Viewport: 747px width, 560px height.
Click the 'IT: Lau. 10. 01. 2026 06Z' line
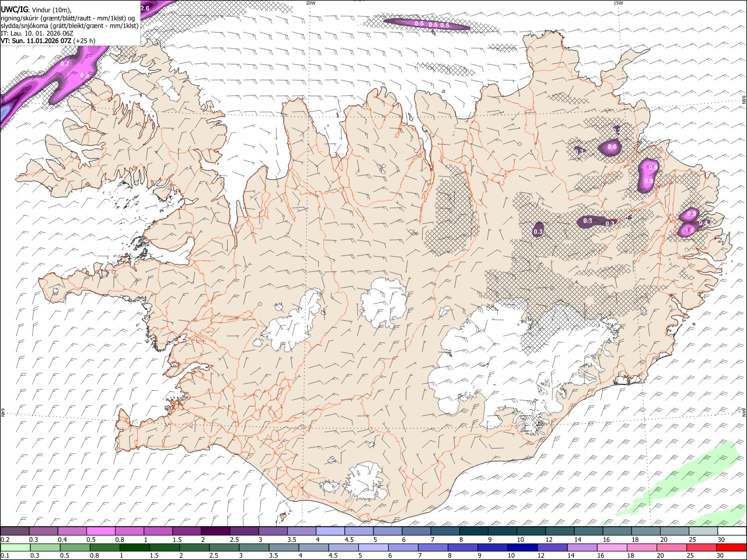pyautogui.click(x=37, y=33)
